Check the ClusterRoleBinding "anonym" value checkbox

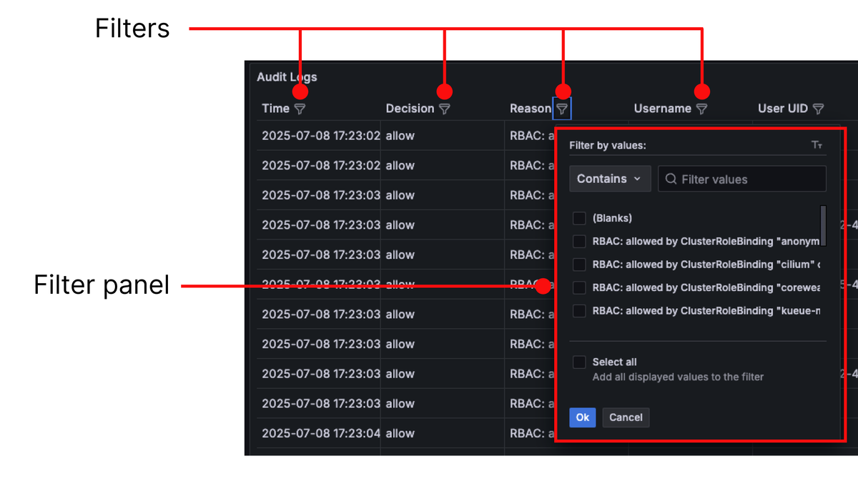tap(580, 242)
